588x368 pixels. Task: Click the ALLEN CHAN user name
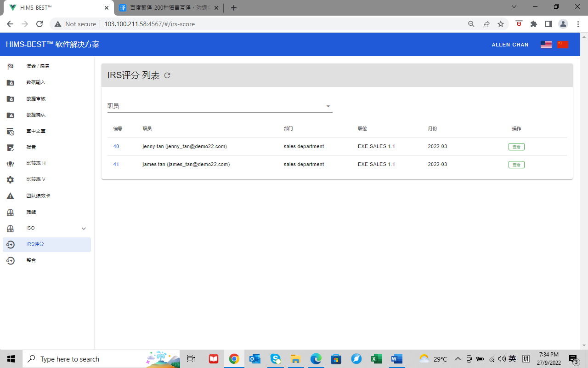[510, 45]
